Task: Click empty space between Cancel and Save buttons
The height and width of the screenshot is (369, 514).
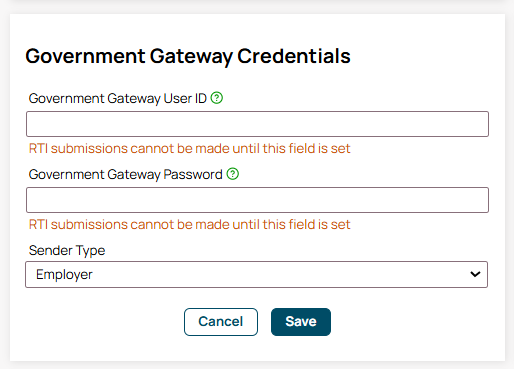Action: pos(264,322)
